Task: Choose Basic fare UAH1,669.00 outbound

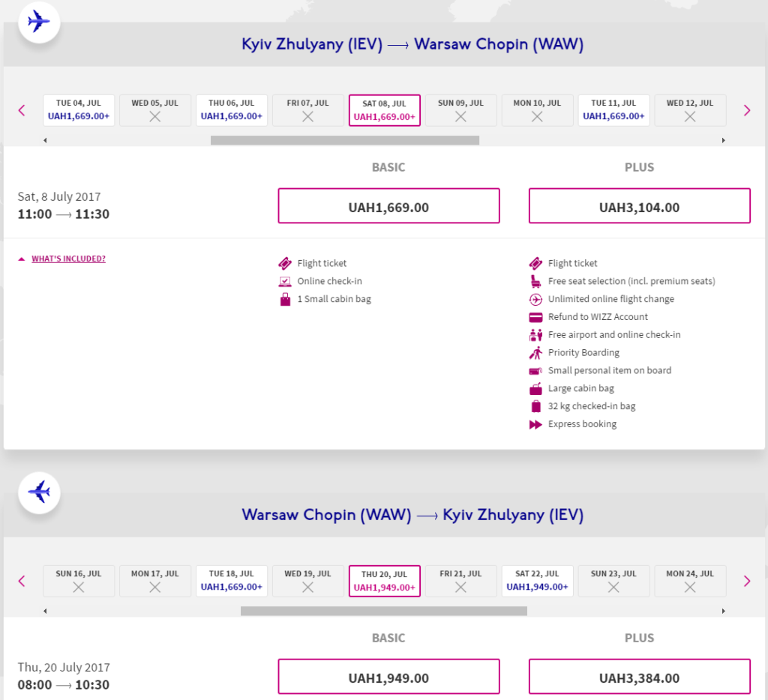Action: (389, 205)
